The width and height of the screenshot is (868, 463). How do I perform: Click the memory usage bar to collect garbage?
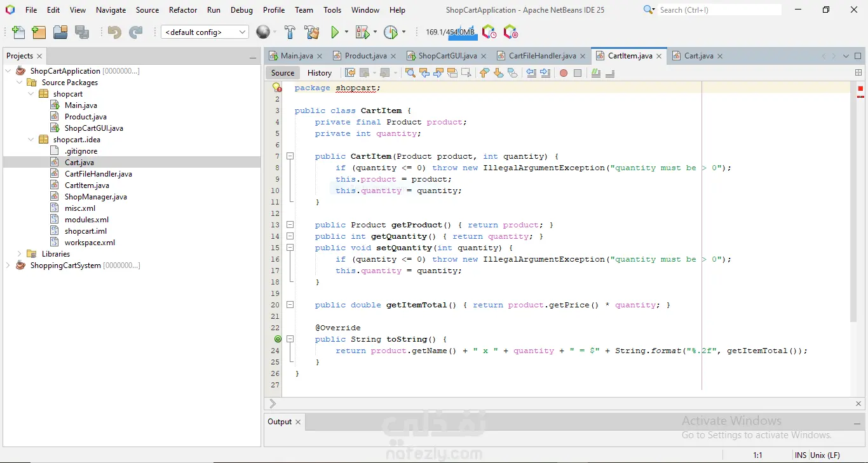coord(450,32)
